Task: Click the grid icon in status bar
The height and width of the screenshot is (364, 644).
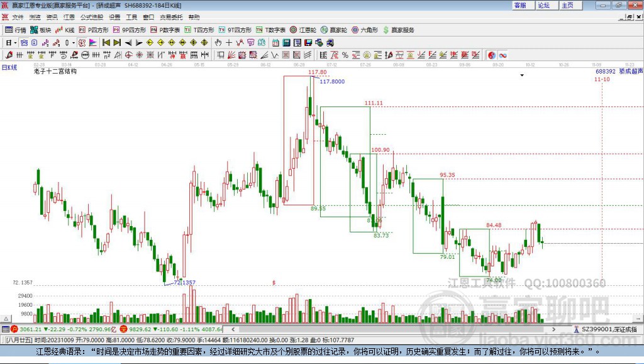Action: (x=5, y=329)
